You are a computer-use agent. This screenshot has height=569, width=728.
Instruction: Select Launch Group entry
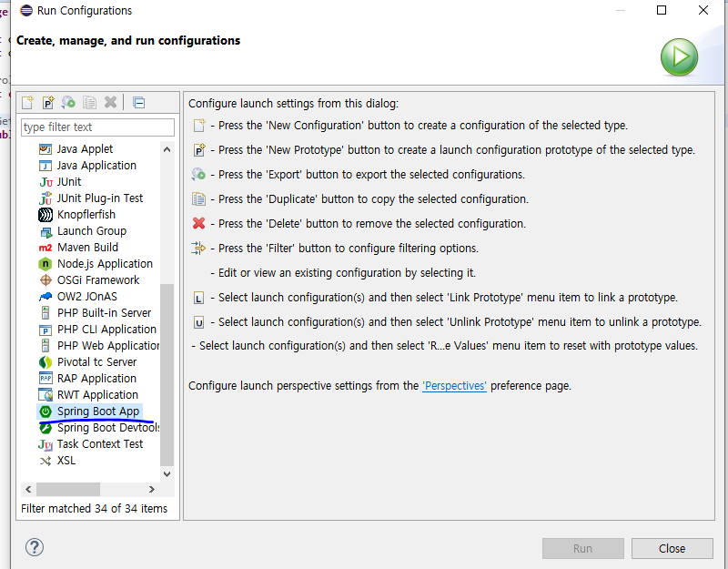[x=92, y=231]
